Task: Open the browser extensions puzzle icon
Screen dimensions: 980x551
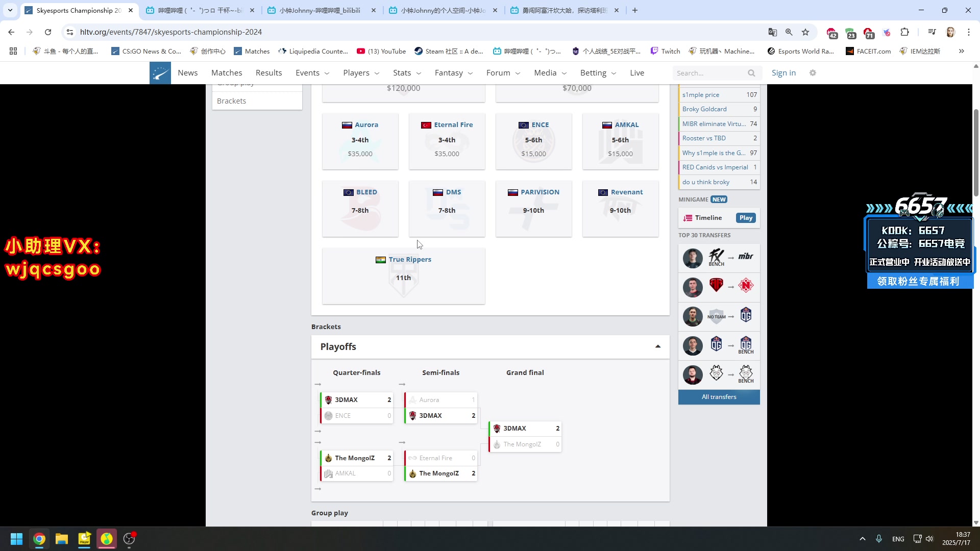Action: (x=904, y=32)
